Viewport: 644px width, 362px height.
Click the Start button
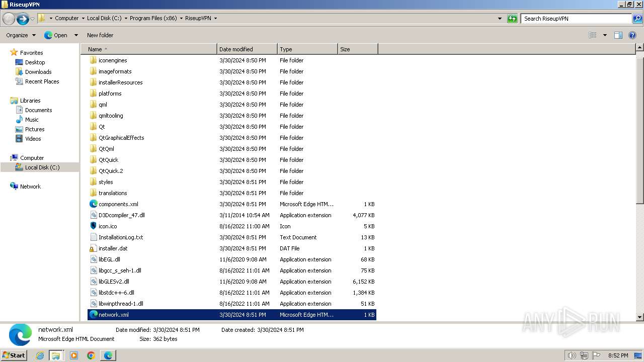click(14, 355)
